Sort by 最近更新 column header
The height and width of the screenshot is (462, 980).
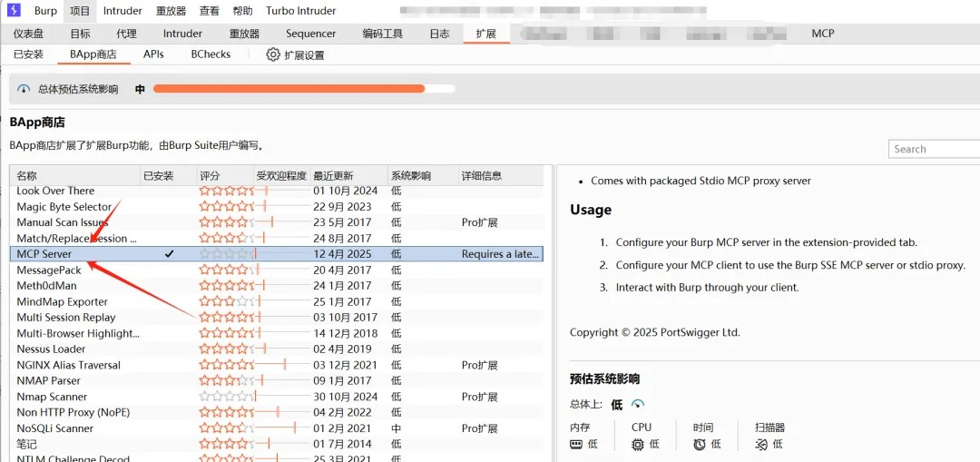[x=348, y=176]
